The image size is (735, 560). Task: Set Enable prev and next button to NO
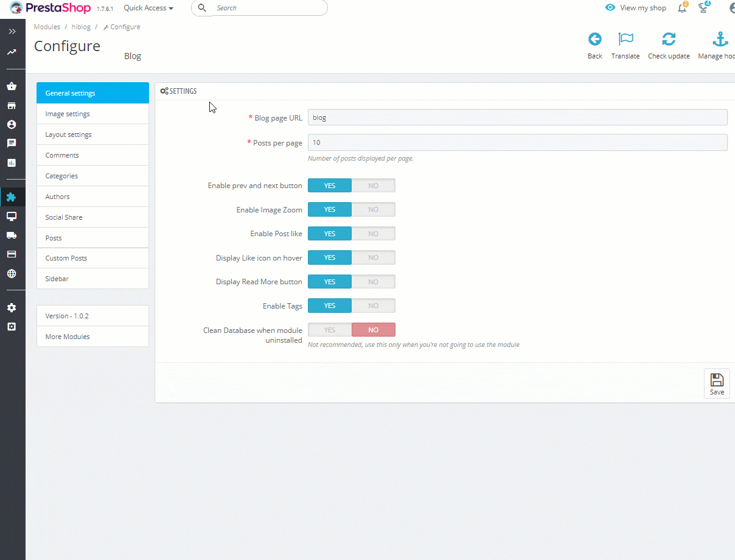(x=374, y=186)
